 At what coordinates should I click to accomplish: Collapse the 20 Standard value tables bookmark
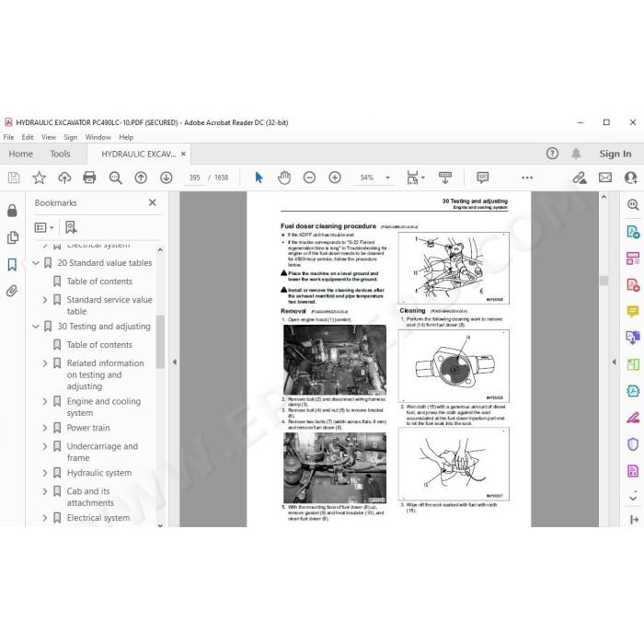pos(36,262)
